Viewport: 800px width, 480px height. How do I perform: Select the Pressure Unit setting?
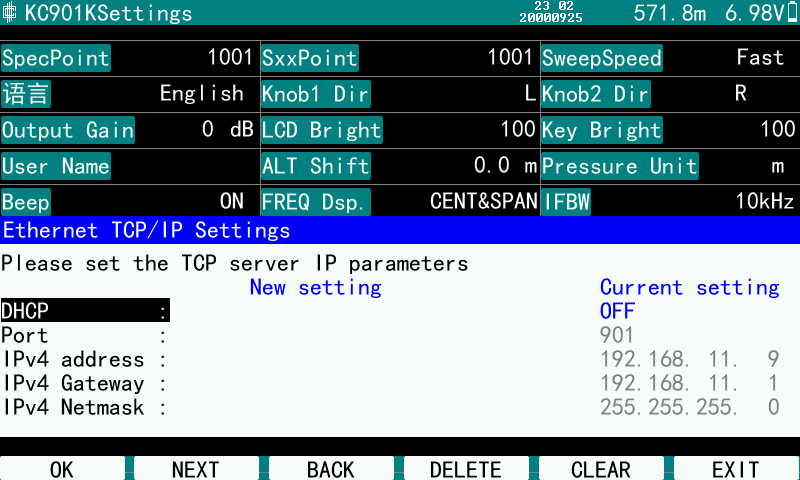coord(620,166)
